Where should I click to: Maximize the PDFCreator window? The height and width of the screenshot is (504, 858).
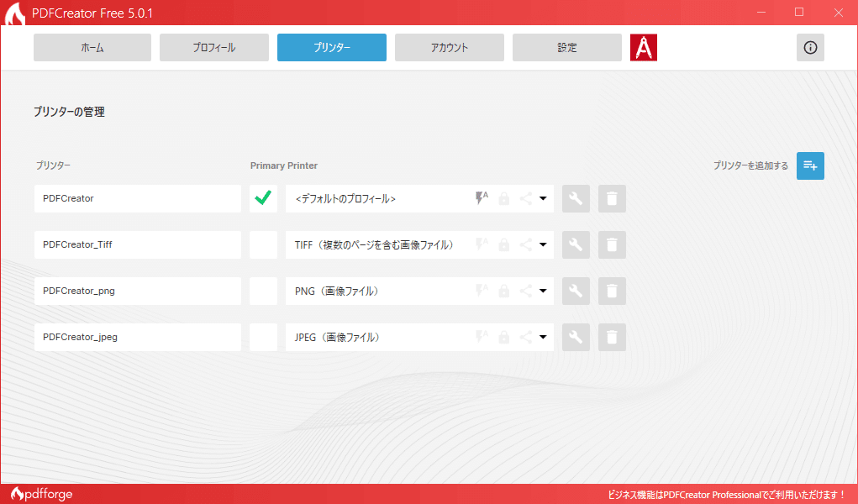pyautogui.click(x=799, y=12)
